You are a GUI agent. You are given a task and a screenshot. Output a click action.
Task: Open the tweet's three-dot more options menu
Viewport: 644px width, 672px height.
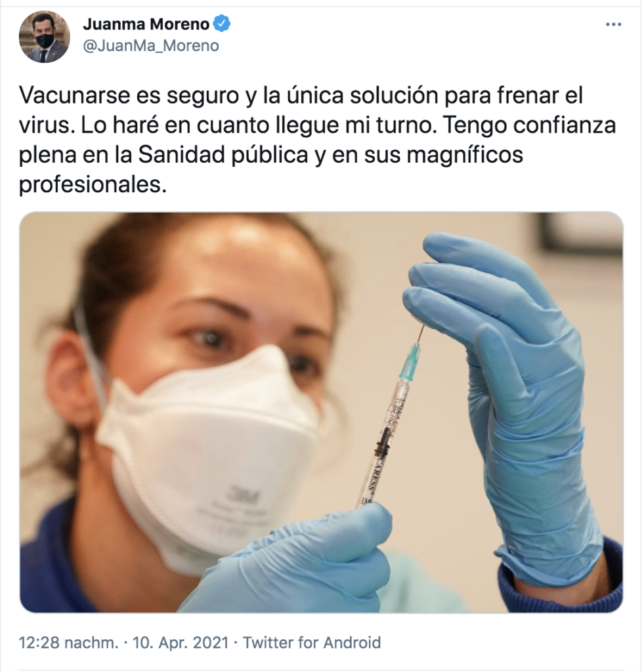click(x=614, y=24)
